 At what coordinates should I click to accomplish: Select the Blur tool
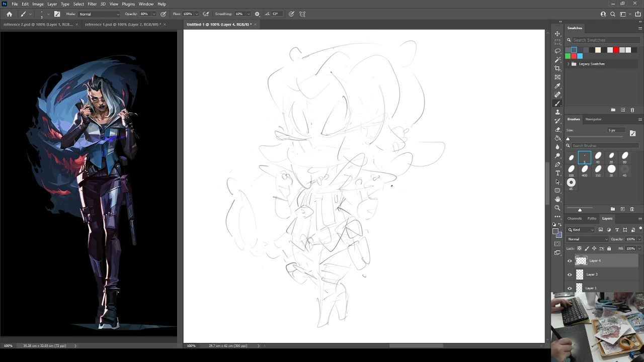click(557, 147)
